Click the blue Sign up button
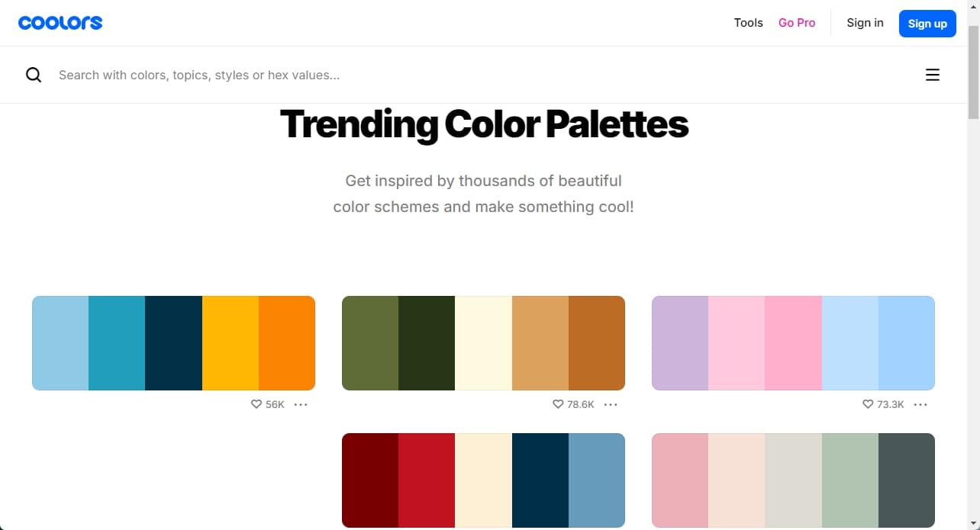980x530 pixels. [927, 24]
